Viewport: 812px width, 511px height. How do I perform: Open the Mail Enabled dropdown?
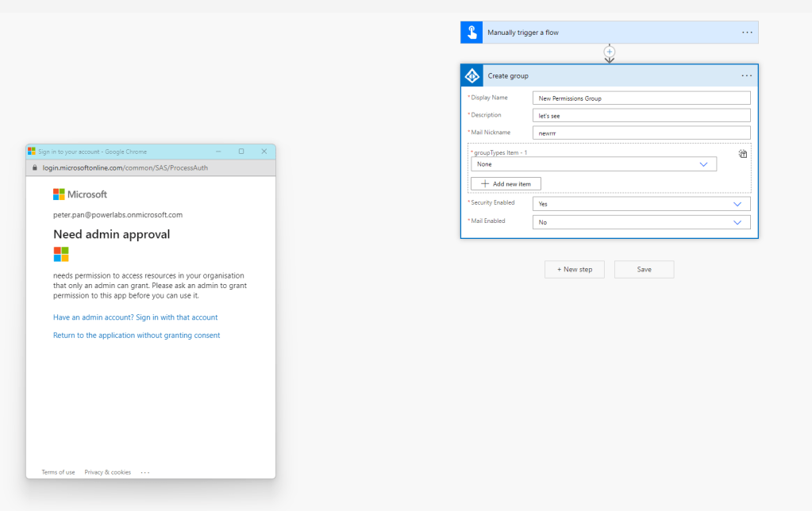click(641, 222)
